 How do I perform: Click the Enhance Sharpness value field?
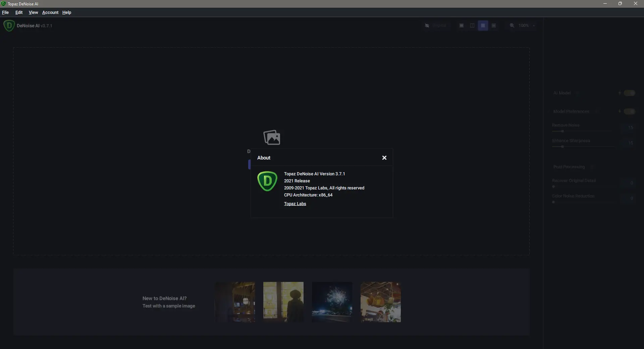click(628, 143)
